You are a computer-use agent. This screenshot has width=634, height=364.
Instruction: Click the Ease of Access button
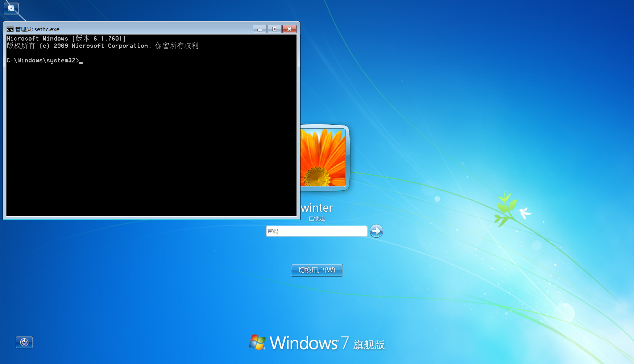pyautogui.click(x=24, y=342)
